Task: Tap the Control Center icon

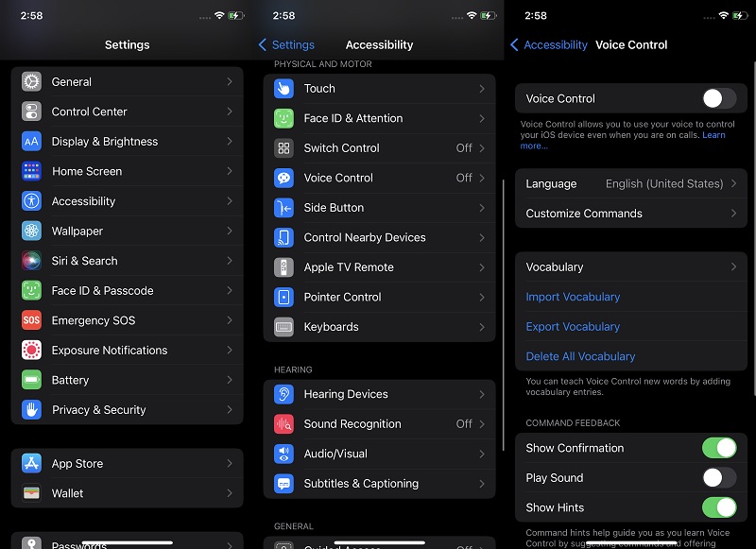Action: pyautogui.click(x=32, y=112)
